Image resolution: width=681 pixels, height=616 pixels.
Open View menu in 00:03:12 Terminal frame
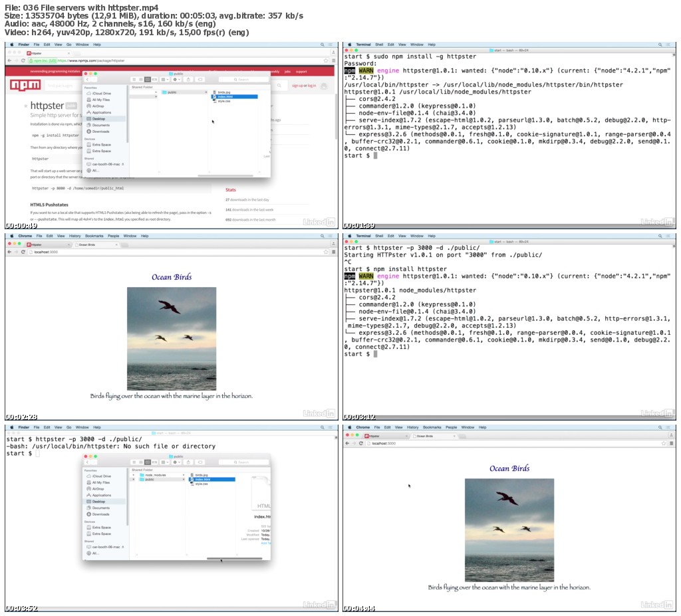coord(402,236)
